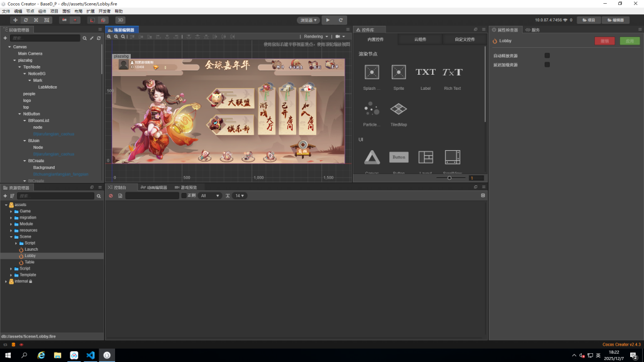This screenshot has width=644, height=362.
Task: Open the 节点 menu in menu bar
Action: [30, 11]
